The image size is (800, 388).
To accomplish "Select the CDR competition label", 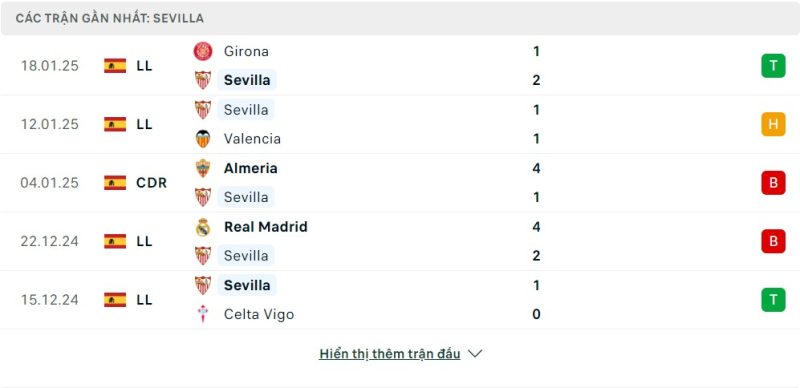I will [x=152, y=183].
